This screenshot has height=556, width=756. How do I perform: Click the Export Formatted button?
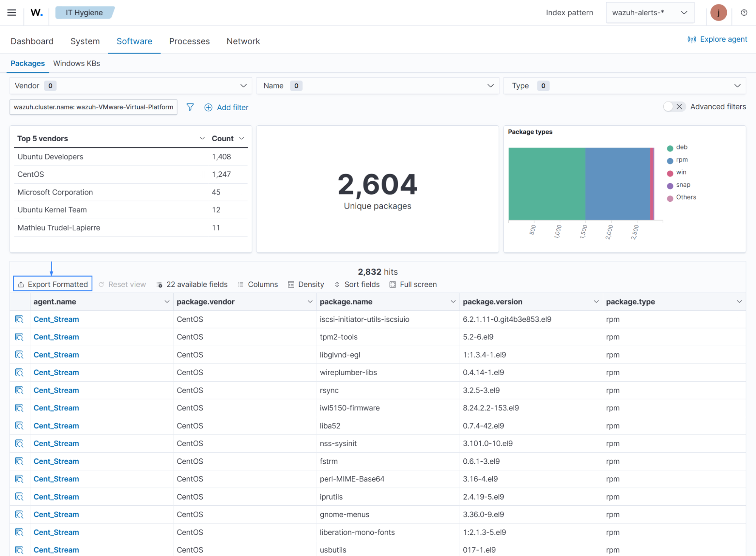click(x=53, y=284)
